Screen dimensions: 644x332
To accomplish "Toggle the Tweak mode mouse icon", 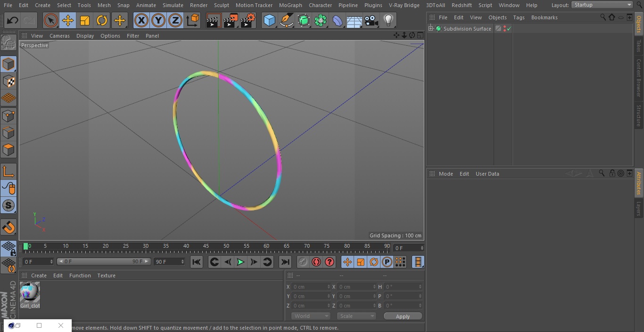I will pos(8,188).
